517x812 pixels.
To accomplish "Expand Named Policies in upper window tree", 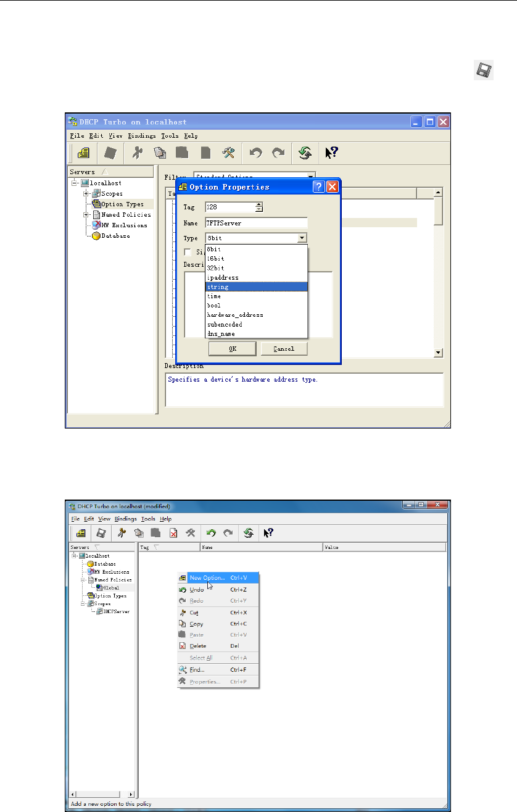I will pos(86,214).
